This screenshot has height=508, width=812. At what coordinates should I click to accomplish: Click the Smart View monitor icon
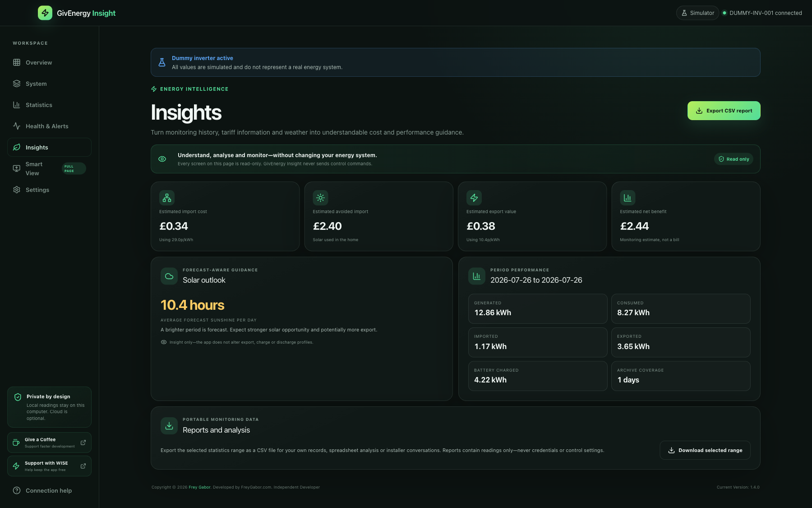pos(17,168)
